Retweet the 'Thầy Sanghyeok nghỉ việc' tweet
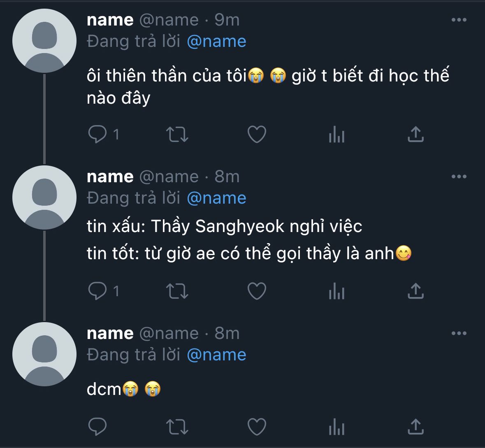 177,291
